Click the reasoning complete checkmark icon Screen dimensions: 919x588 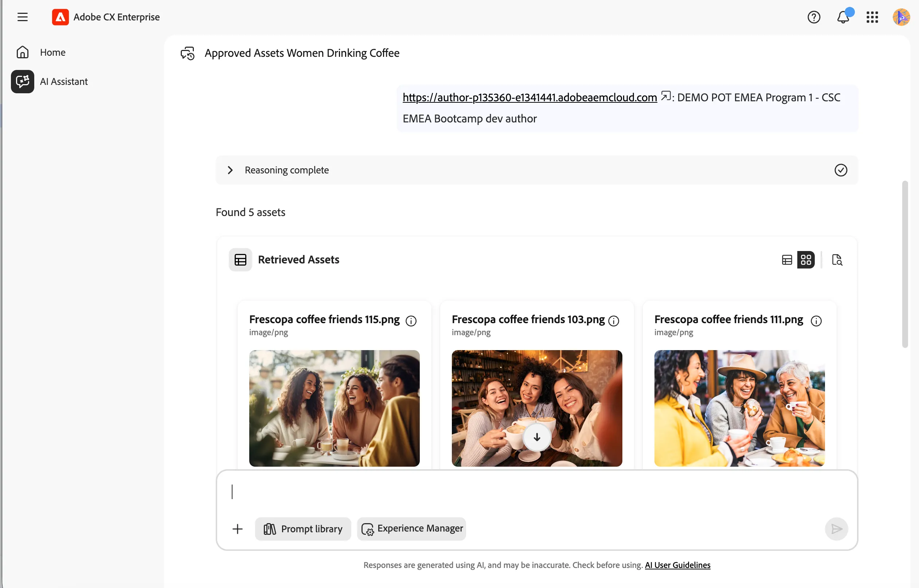tap(840, 170)
